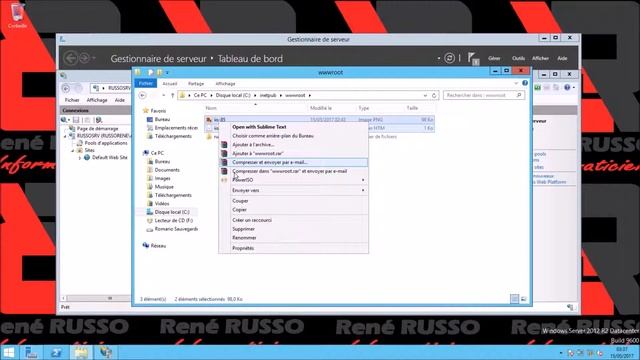Select Default Web Site in IIS tree
Viewport: 640px width, 360px height.
(110, 158)
